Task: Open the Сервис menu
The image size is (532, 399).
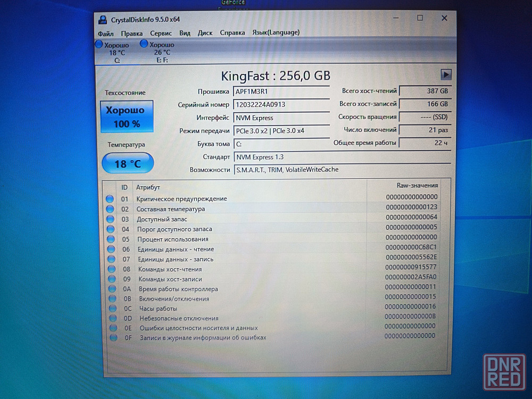Action: coord(161,33)
